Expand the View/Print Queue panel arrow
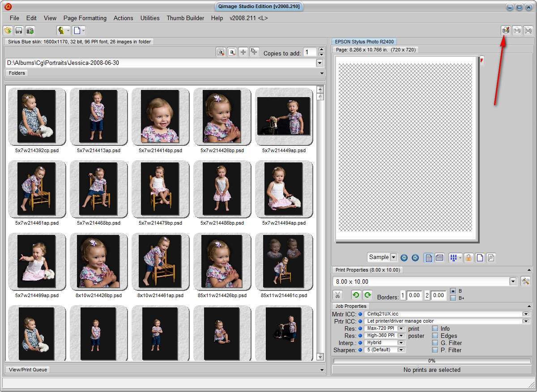The image size is (537, 392). pos(322,370)
